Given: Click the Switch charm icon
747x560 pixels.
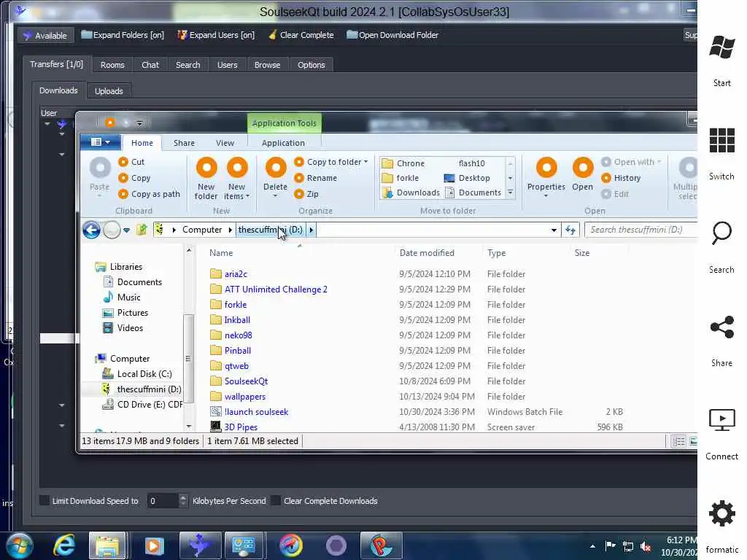Looking at the screenshot, I should click(x=721, y=141).
